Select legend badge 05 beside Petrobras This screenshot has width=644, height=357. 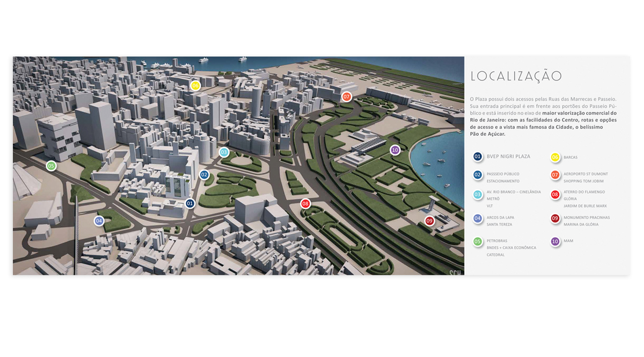click(x=478, y=241)
